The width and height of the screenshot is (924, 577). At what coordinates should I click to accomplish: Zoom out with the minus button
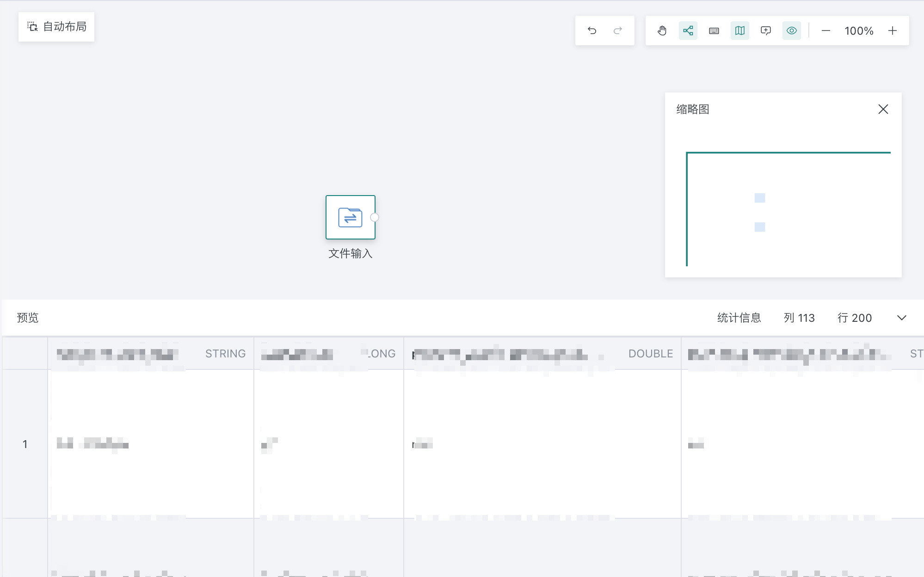pyautogui.click(x=826, y=31)
